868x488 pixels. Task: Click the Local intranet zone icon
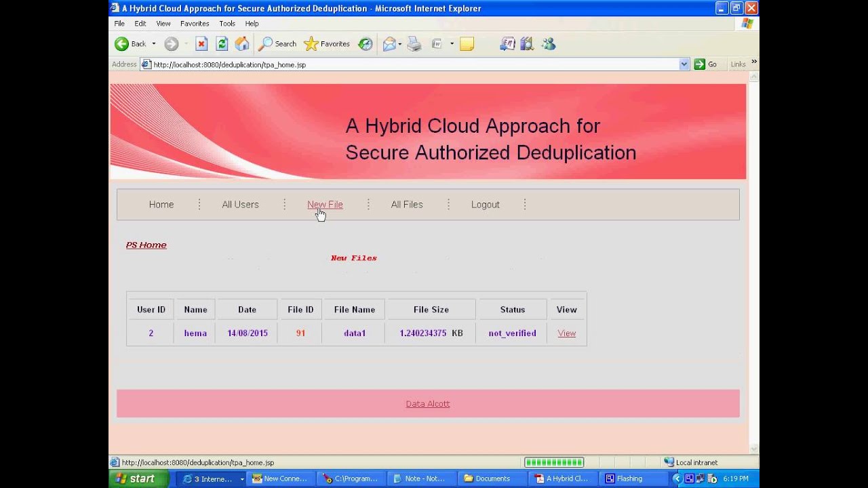(669, 462)
